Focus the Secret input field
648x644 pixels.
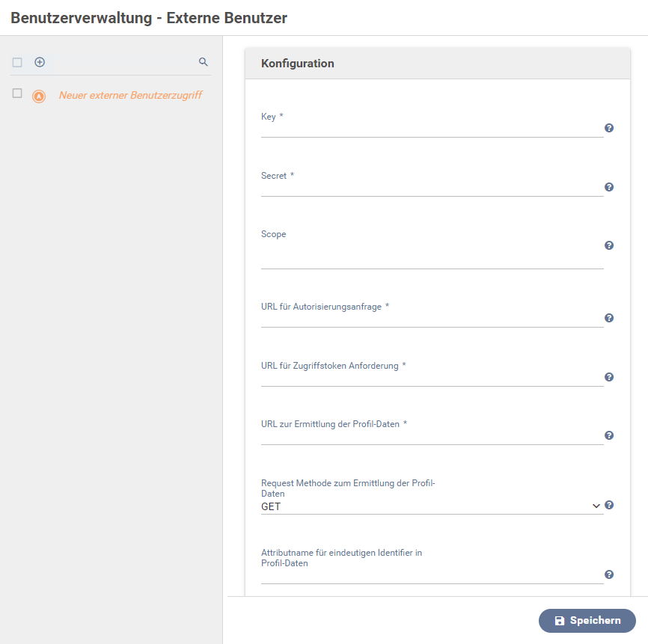432,188
